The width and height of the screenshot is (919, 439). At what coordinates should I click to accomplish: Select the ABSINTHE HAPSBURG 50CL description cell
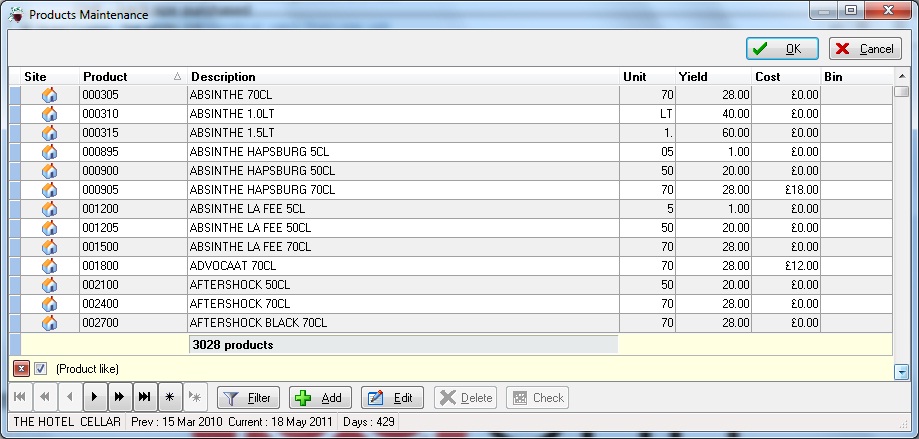[403, 171]
